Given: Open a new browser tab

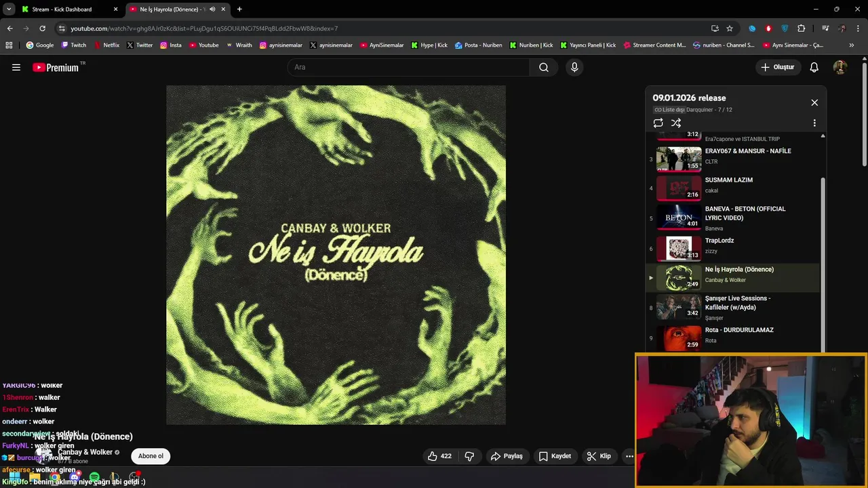Looking at the screenshot, I should (239, 9).
